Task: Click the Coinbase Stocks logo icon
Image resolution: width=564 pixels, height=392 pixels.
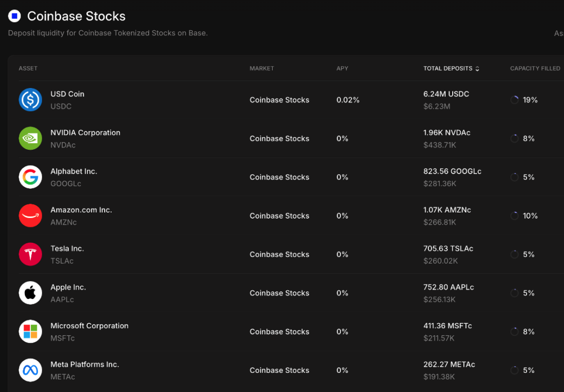Action: point(14,16)
